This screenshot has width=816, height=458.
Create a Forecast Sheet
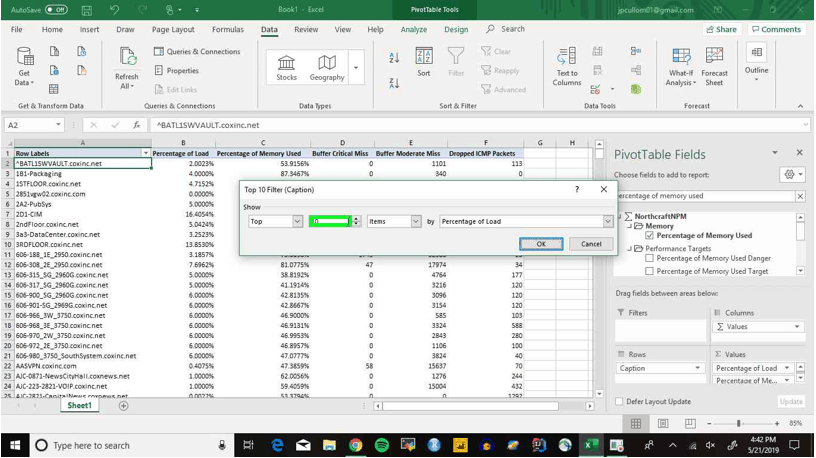tap(714, 67)
